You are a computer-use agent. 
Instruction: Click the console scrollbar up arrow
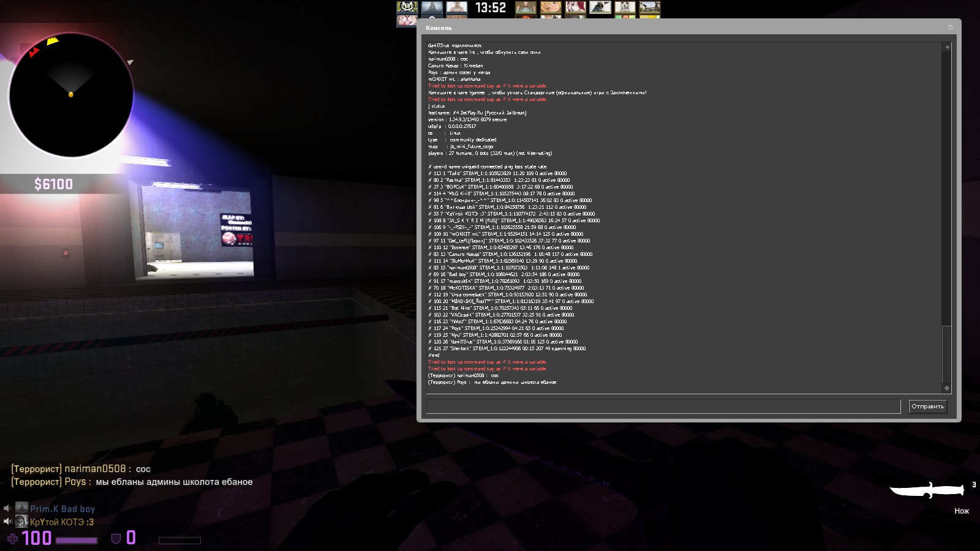click(x=947, y=47)
